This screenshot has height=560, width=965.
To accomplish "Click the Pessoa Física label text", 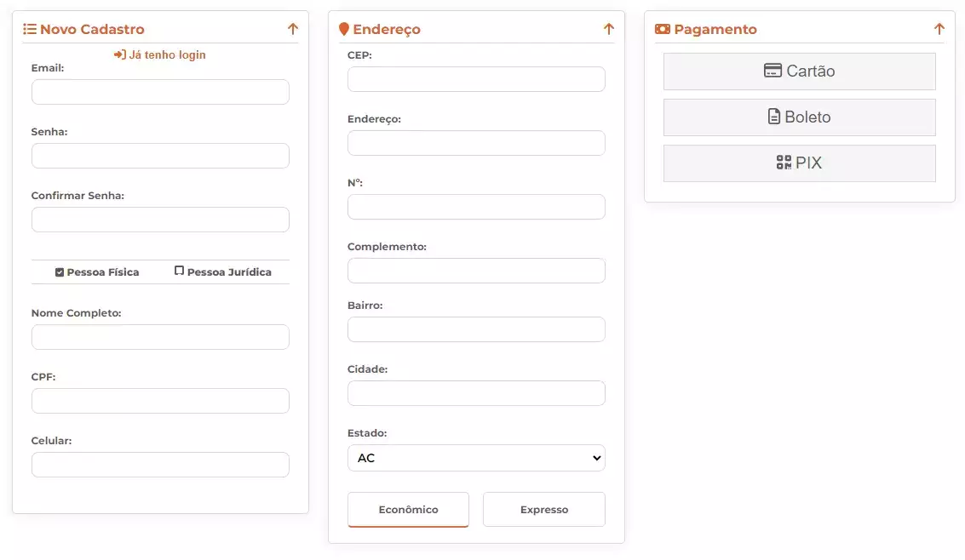I will pyautogui.click(x=103, y=271).
